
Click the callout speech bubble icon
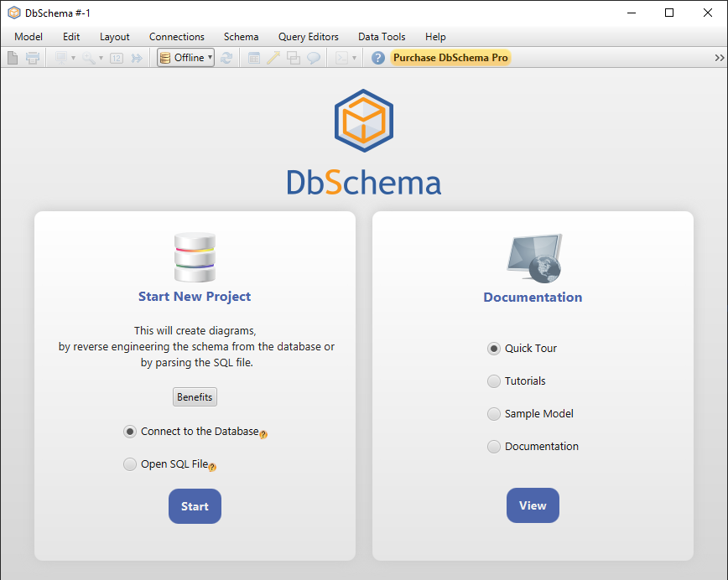click(x=314, y=58)
